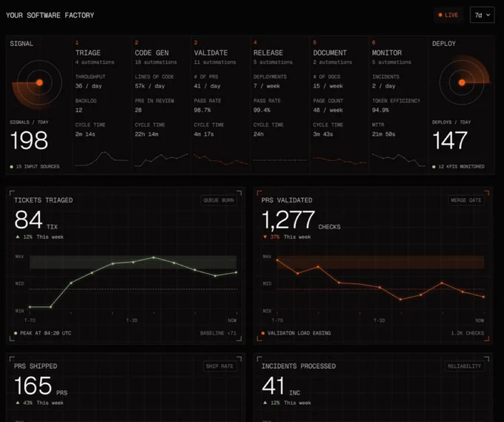Click the Release deployments 7 / week value
Viewport: 504px width, 422px height.
coord(267,86)
